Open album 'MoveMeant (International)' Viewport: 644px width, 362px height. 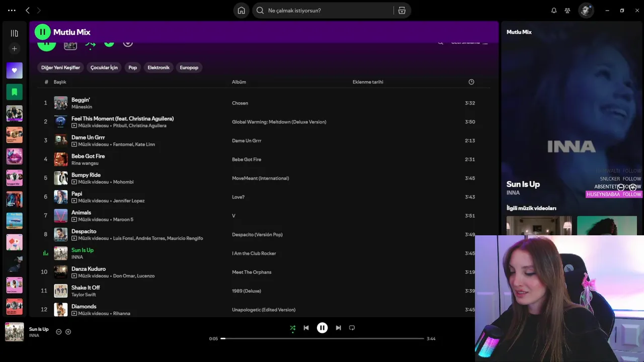coord(261,178)
